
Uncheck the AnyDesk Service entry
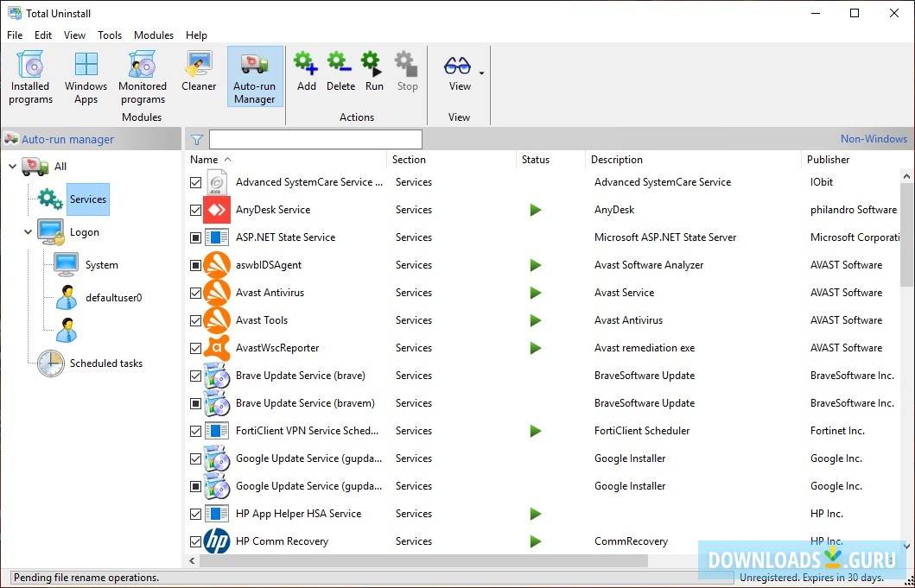(x=194, y=210)
